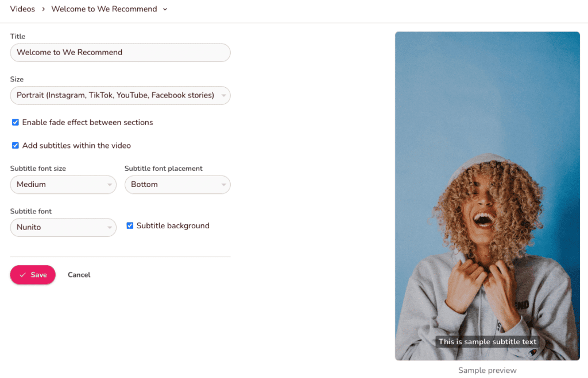588x378 pixels.
Task: Click the Add subtitles label text
Action: (76, 146)
